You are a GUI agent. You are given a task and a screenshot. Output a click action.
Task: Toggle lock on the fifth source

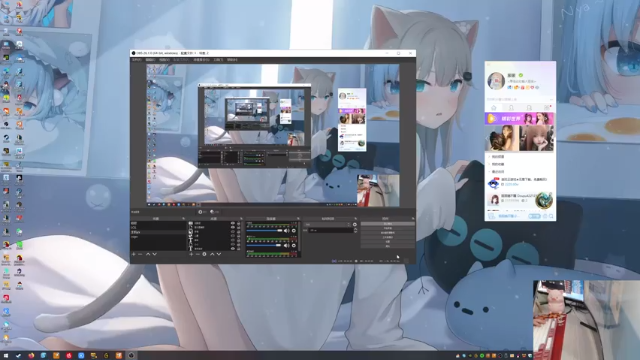(239, 240)
